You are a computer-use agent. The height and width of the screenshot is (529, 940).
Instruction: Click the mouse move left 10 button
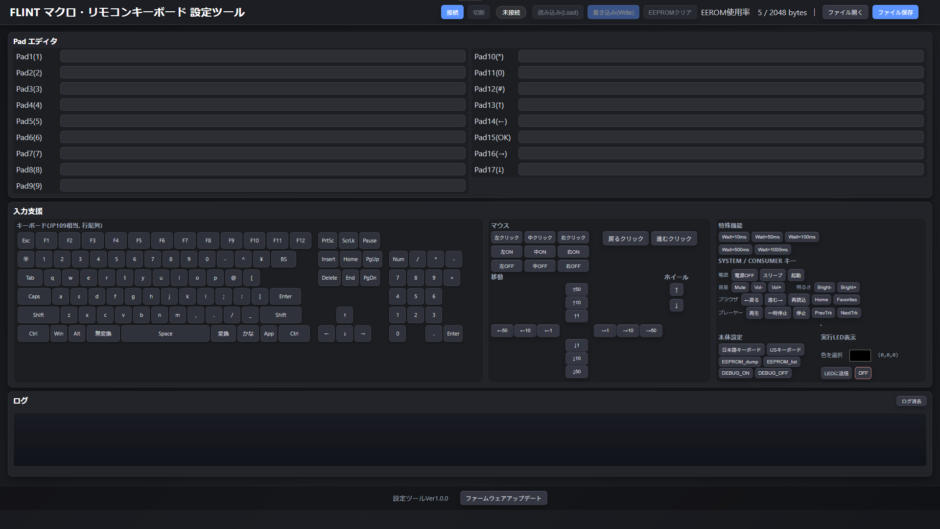click(x=525, y=331)
